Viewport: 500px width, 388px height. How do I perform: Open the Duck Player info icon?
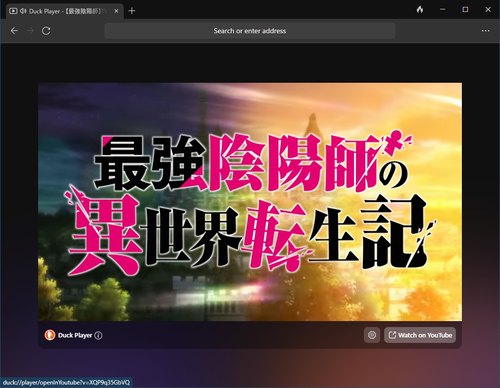tap(98, 335)
